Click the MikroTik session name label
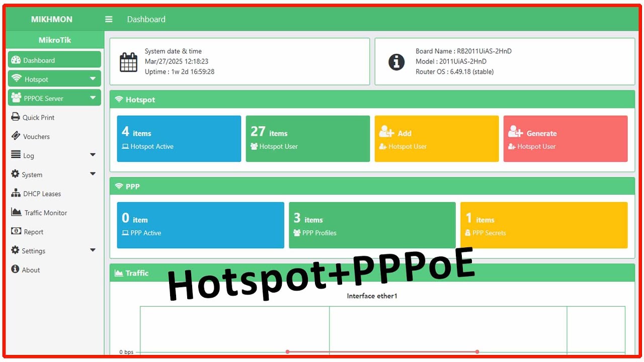This screenshot has width=644, height=362. pyautogui.click(x=55, y=40)
